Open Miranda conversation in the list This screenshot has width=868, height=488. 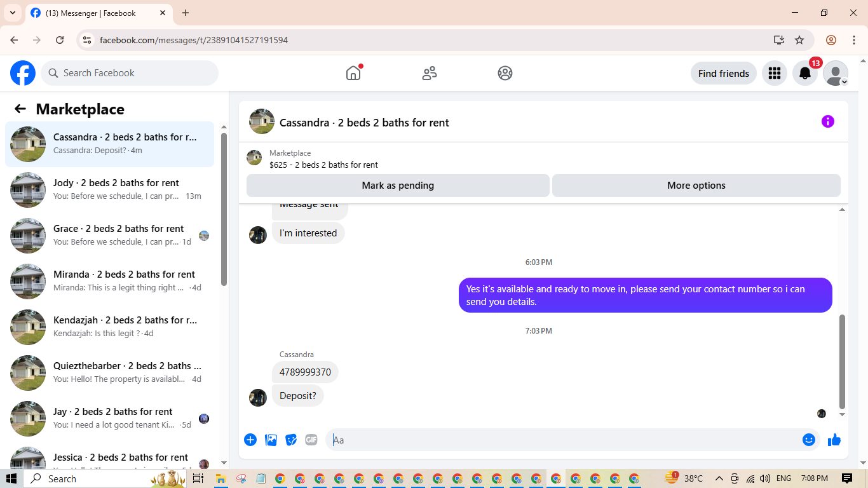110,281
